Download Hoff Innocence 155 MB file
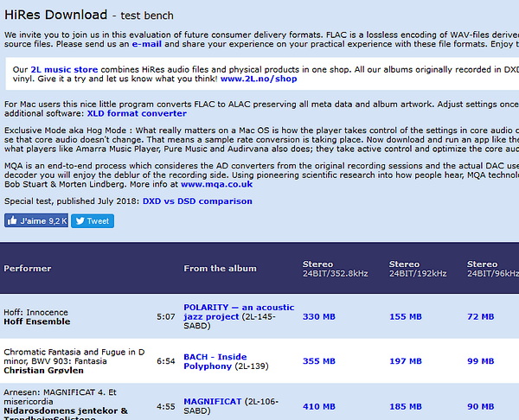This screenshot has height=420, width=519. pyautogui.click(x=406, y=316)
